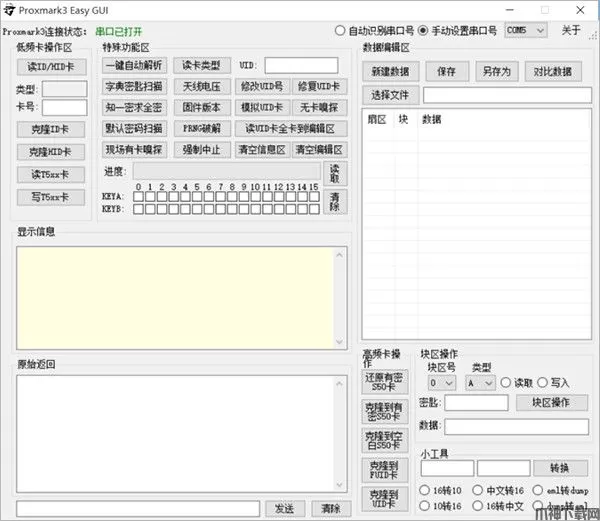Click the 进度 progress bar

tap(227, 171)
